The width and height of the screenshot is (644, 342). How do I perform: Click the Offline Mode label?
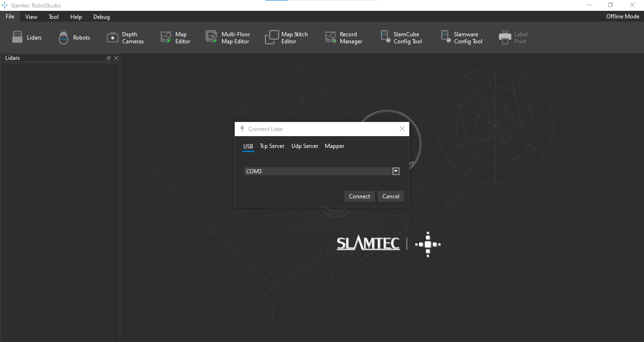623,16
